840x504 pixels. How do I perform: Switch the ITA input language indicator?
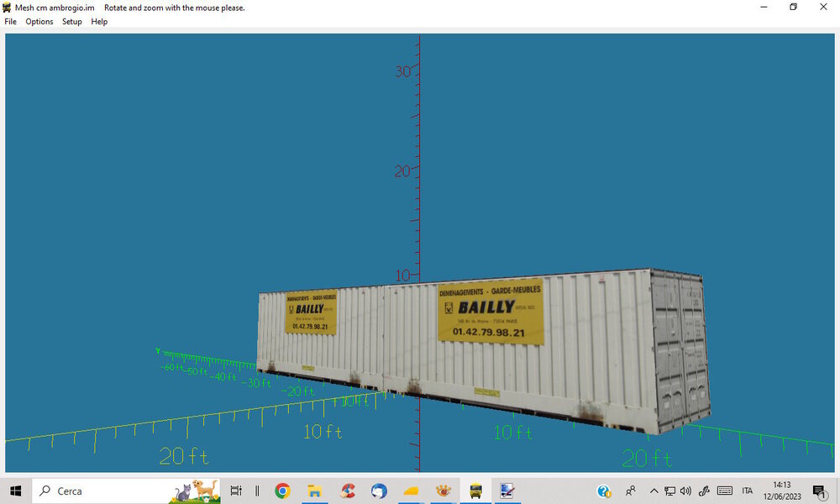click(x=748, y=491)
